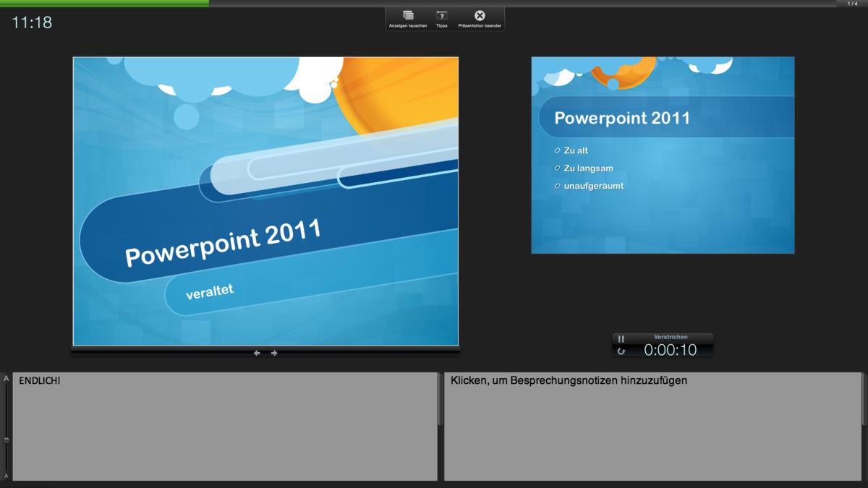Select the next slide thumbnail with bullet list
The width and height of the screenshot is (868, 488).
(x=663, y=155)
